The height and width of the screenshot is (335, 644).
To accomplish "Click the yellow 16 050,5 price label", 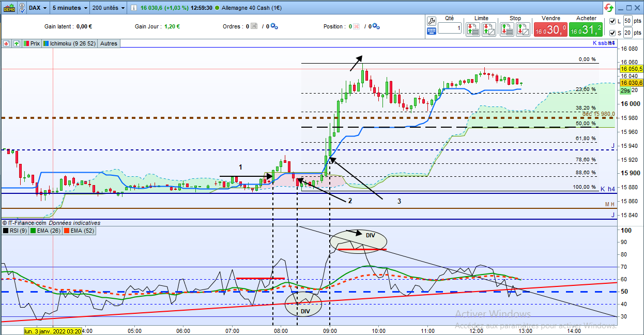I will pos(631,69).
